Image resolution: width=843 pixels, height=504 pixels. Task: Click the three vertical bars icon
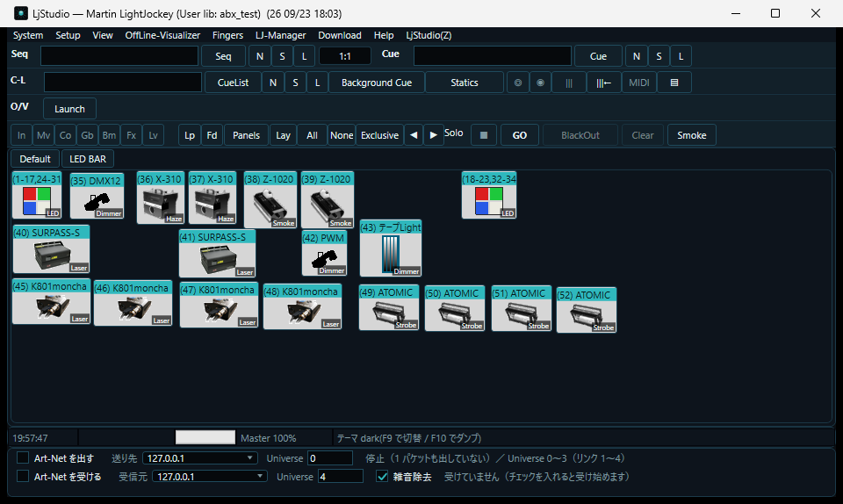[569, 83]
